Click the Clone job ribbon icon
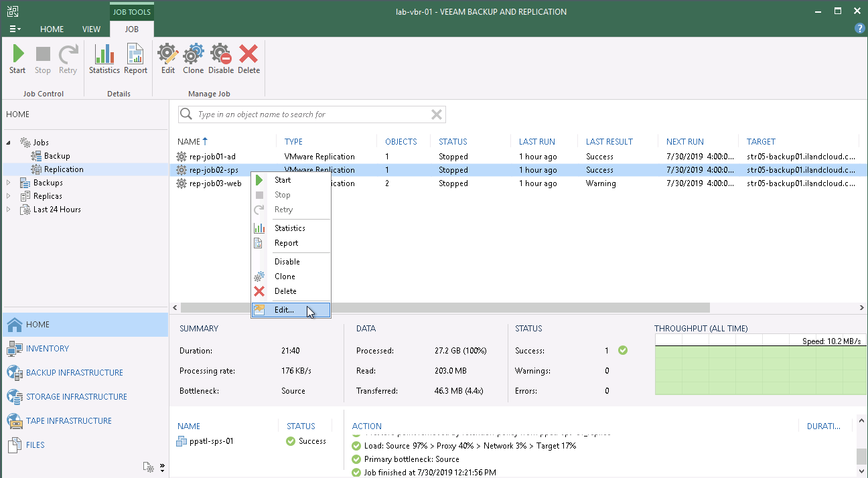This screenshot has height=478, width=868. (193, 59)
